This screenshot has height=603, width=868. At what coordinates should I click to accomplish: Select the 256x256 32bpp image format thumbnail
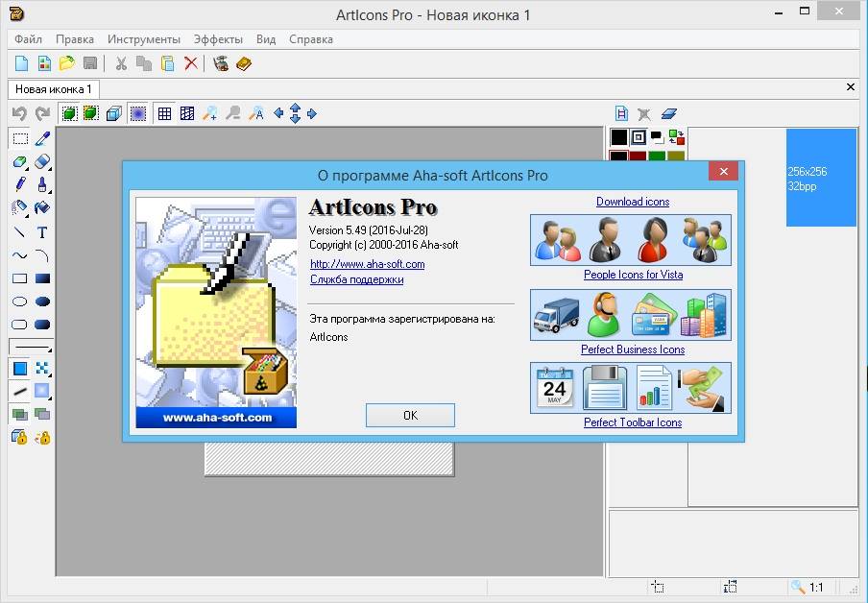(822, 178)
